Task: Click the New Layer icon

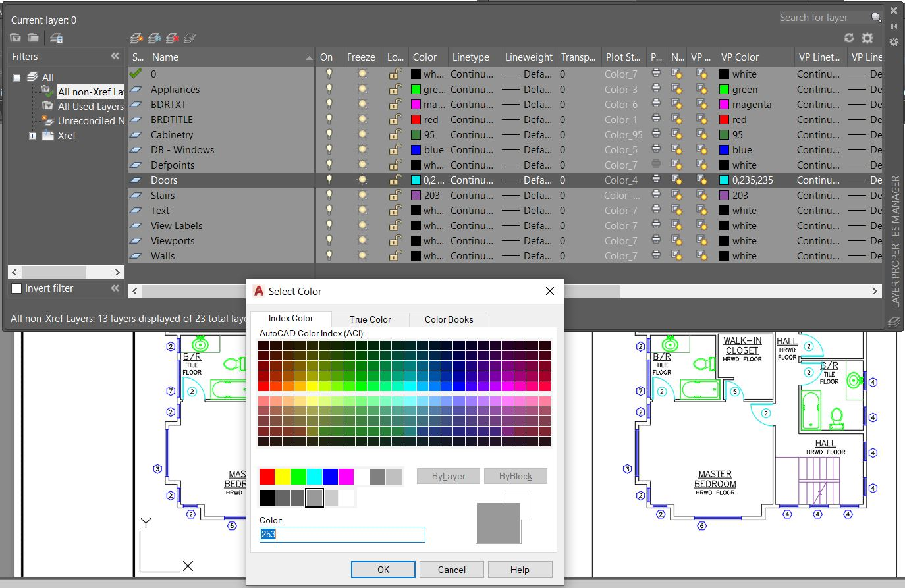Action: 136,38
